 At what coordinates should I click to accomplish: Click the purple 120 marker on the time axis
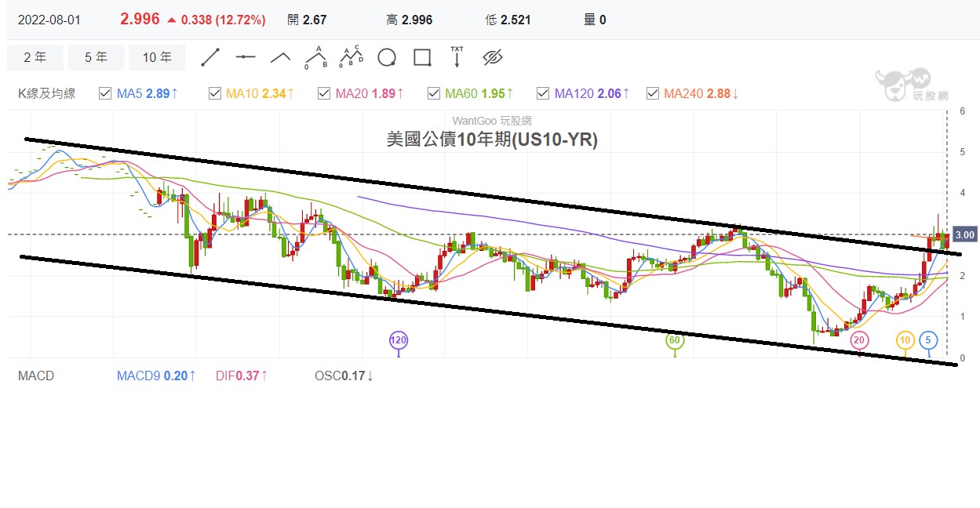pyautogui.click(x=399, y=340)
